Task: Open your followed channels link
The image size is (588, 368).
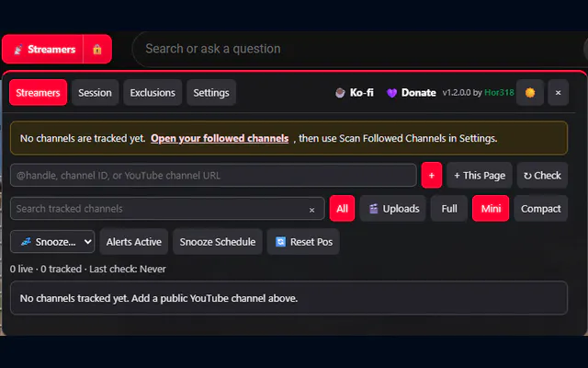Action: coord(220,138)
